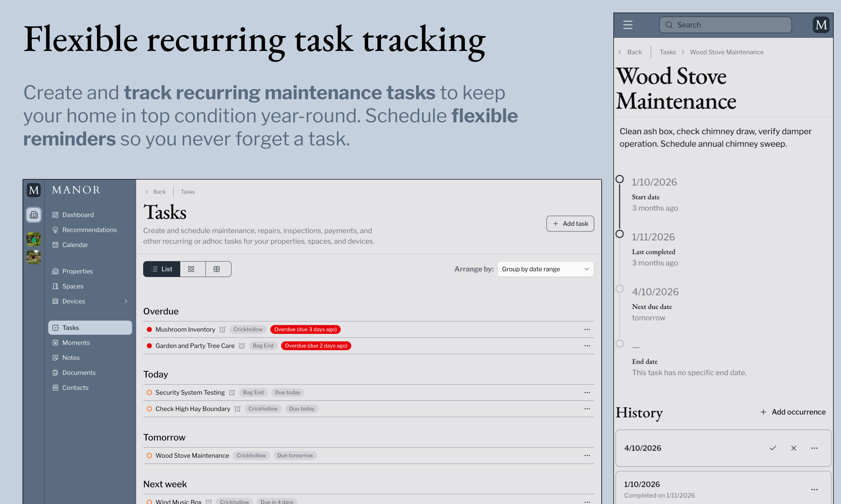Switch to table view icon

pyautogui.click(x=217, y=269)
